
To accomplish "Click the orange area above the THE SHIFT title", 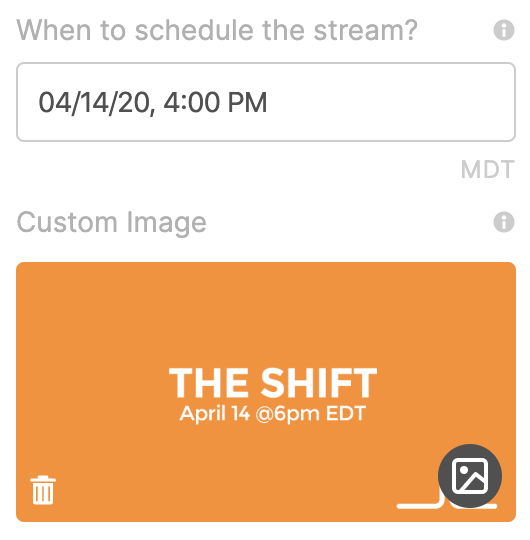I will [x=266, y=313].
